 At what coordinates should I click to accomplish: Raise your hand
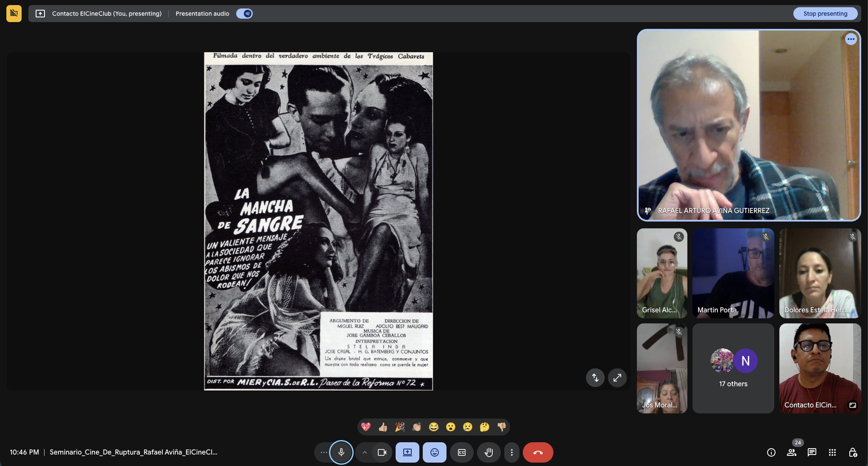tap(488, 452)
